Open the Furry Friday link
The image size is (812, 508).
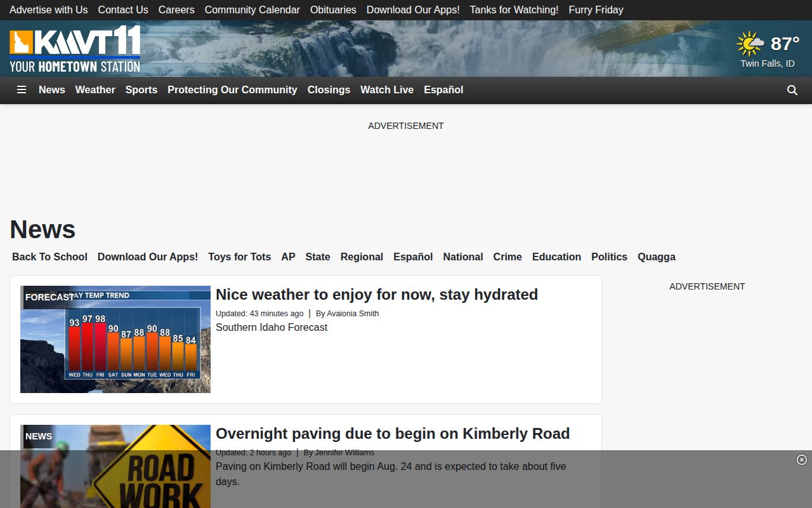(596, 10)
